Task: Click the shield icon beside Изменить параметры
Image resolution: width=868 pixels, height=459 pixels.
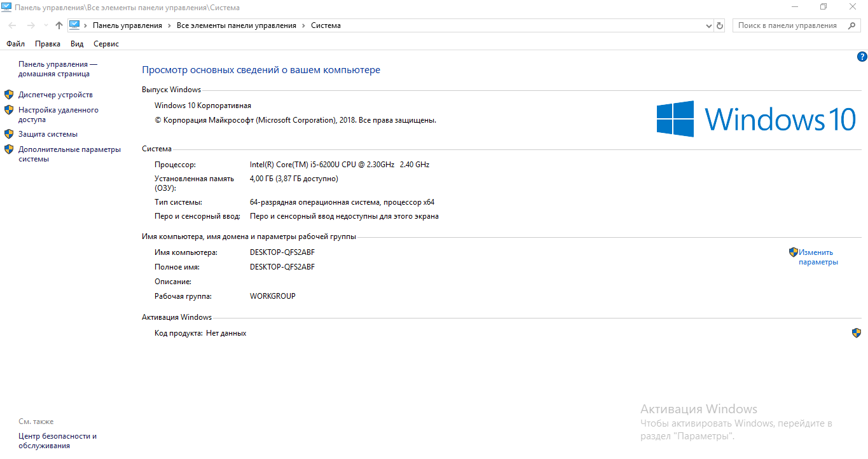Action: click(793, 252)
